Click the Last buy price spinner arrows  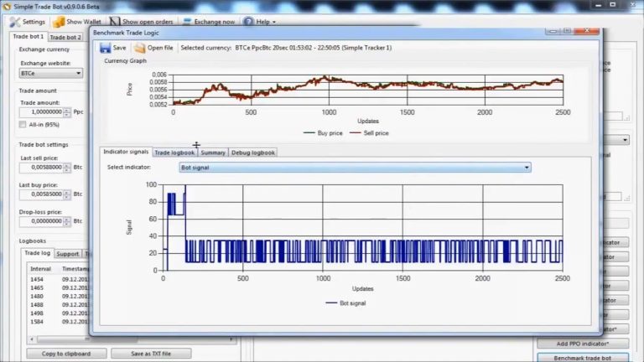click(67, 194)
